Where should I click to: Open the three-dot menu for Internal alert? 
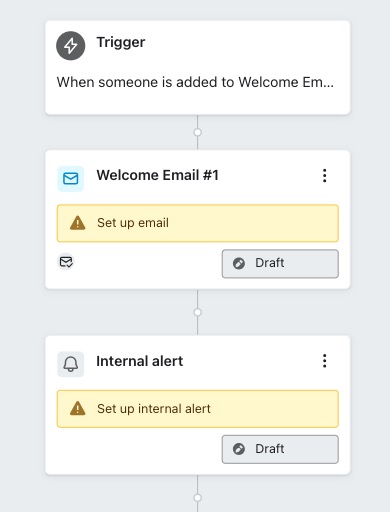click(x=325, y=361)
